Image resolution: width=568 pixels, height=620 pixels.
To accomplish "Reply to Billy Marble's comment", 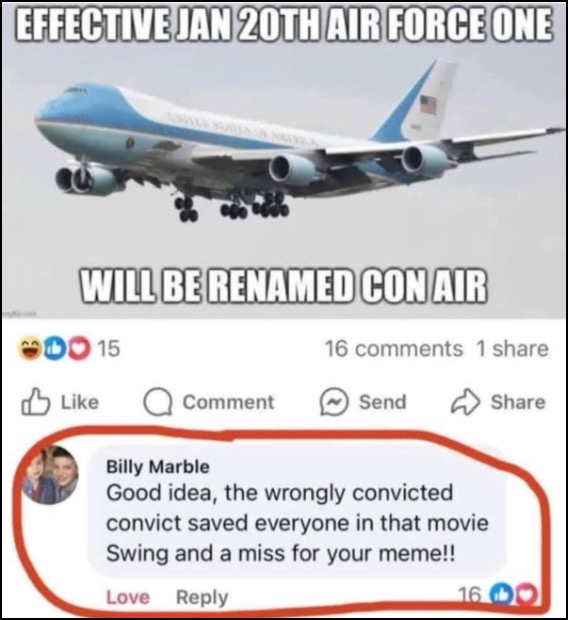I will click(202, 598).
